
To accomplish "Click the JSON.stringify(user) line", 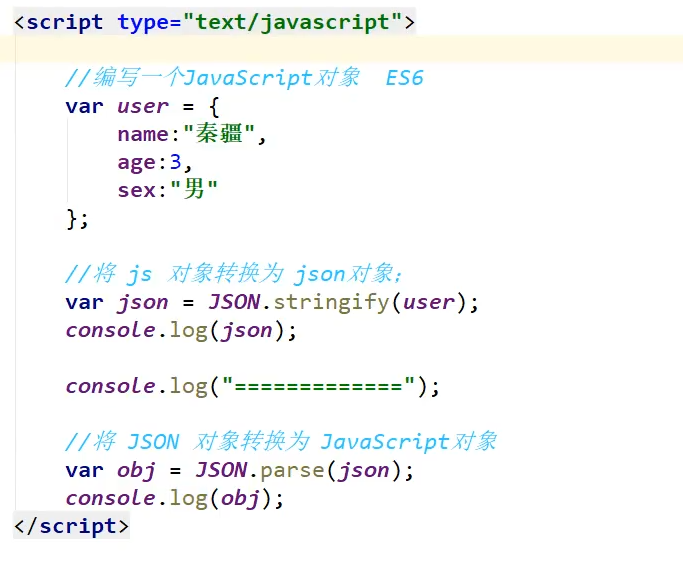I will [272, 302].
